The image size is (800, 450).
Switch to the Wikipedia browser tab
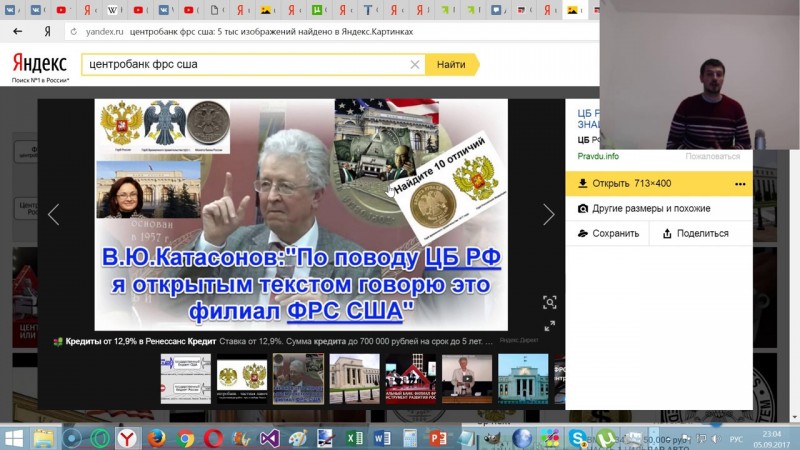[x=113, y=10]
